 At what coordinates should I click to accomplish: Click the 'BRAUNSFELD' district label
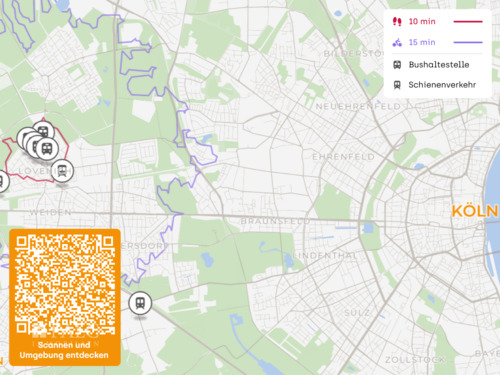[275, 221]
